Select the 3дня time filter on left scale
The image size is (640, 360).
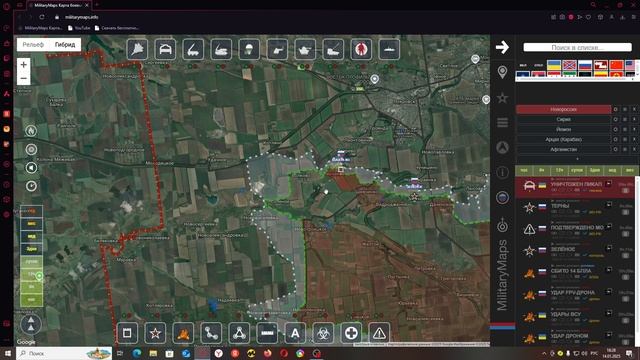click(31, 249)
